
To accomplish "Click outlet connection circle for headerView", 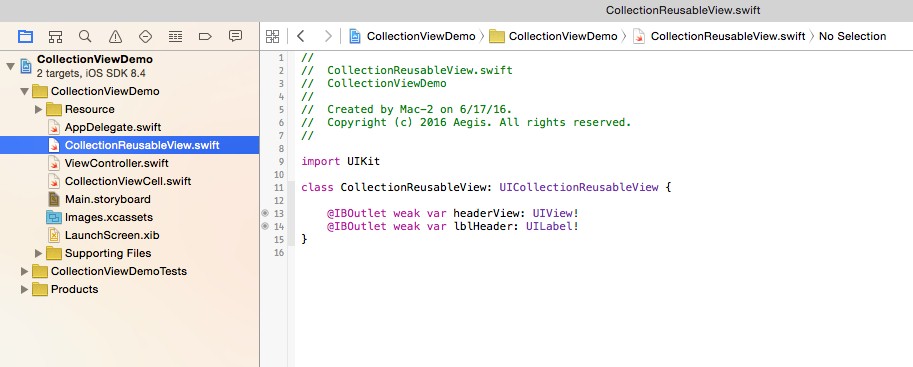I will coord(266,213).
